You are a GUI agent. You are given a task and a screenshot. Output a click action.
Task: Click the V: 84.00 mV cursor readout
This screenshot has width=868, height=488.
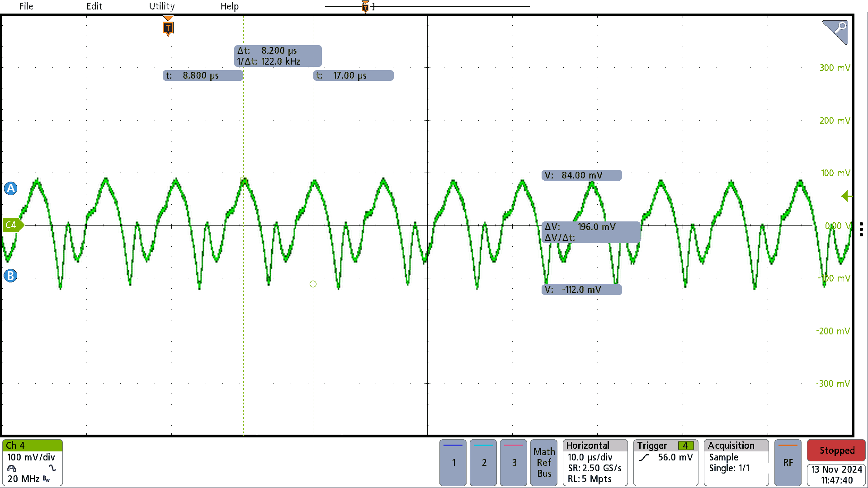582,175
